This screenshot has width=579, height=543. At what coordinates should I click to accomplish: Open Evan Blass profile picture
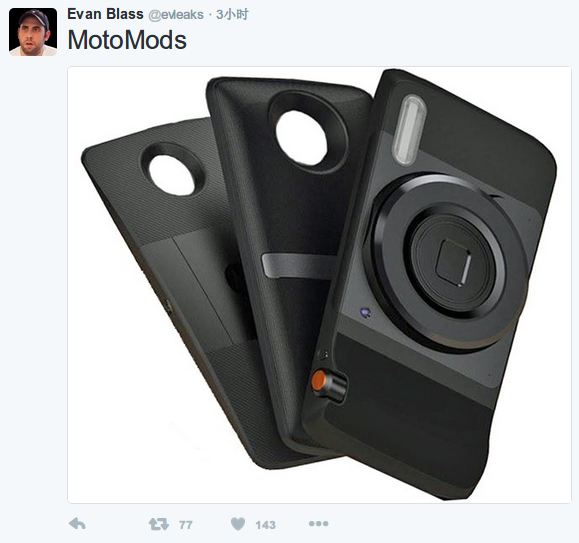coord(33,32)
